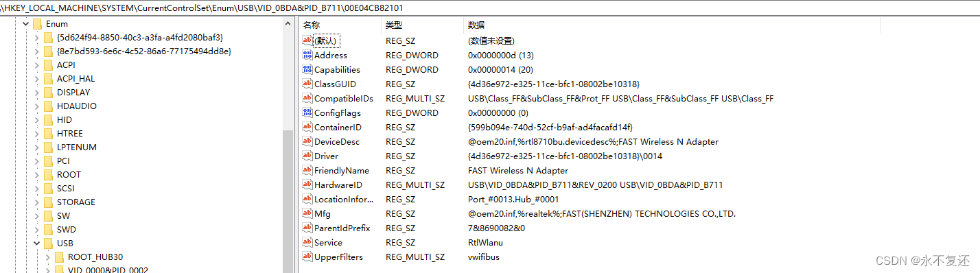The height and width of the screenshot is (273, 980).
Task: Click REG_MULTI_SZ type of HardwareID row
Action: [x=415, y=185]
